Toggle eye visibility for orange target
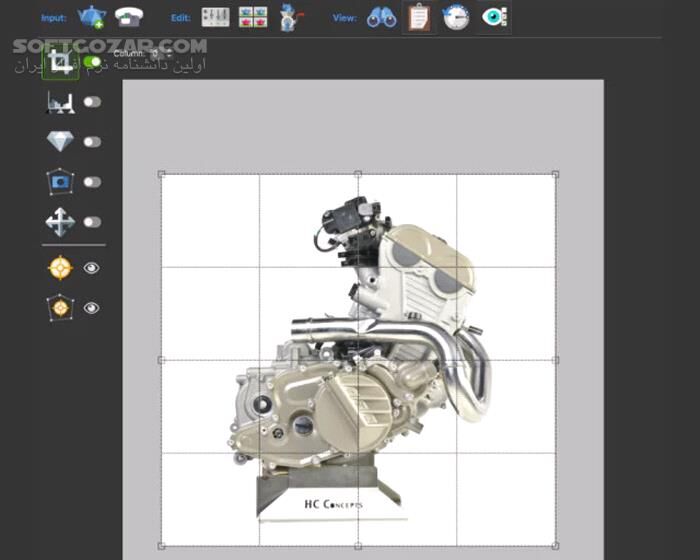This screenshot has height=560, width=700. [92, 268]
